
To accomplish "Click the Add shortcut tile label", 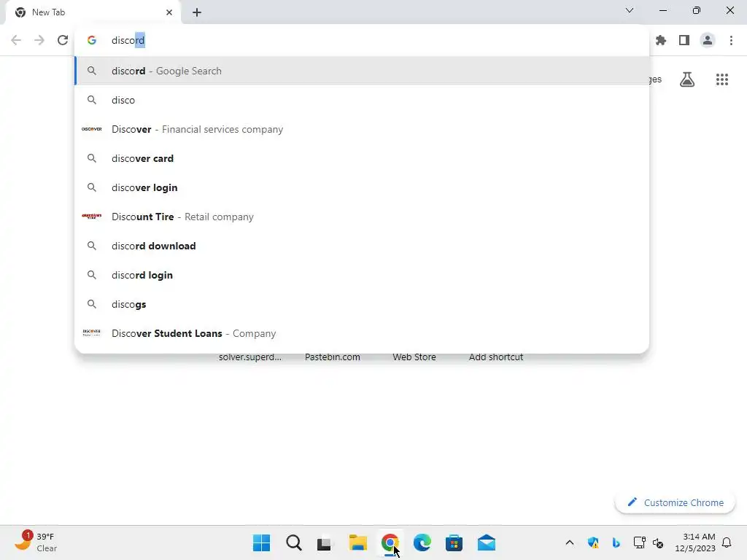I will [496, 357].
